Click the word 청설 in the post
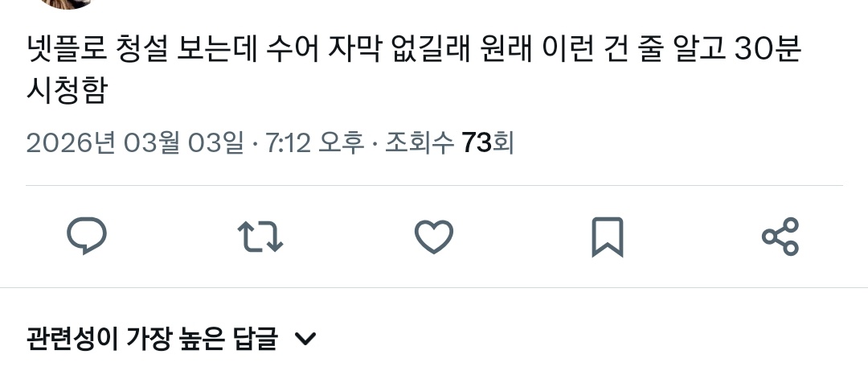 coord(142,50)
